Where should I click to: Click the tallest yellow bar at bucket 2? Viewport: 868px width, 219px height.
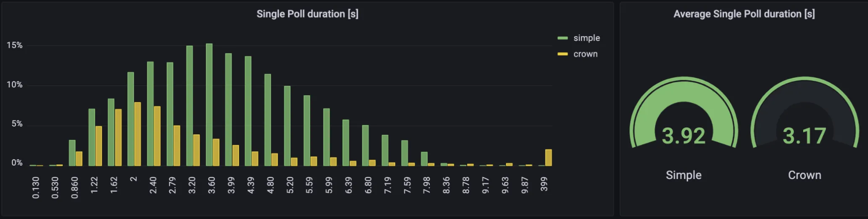(138, 134)
